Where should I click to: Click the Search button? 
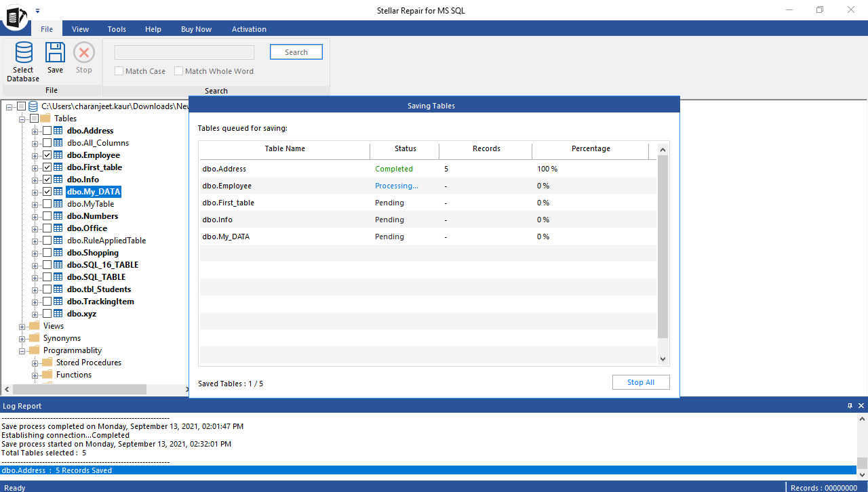point(296,52)
